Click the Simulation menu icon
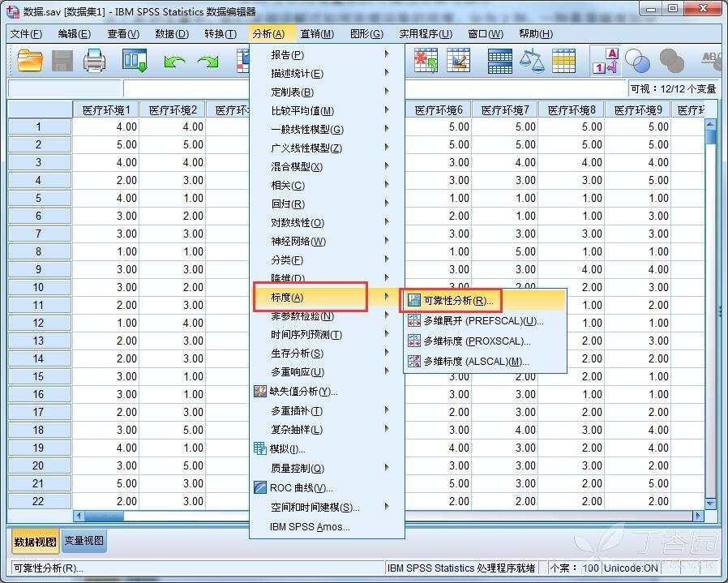The height and width of the screenshot is (583, 728). [260, 448]
